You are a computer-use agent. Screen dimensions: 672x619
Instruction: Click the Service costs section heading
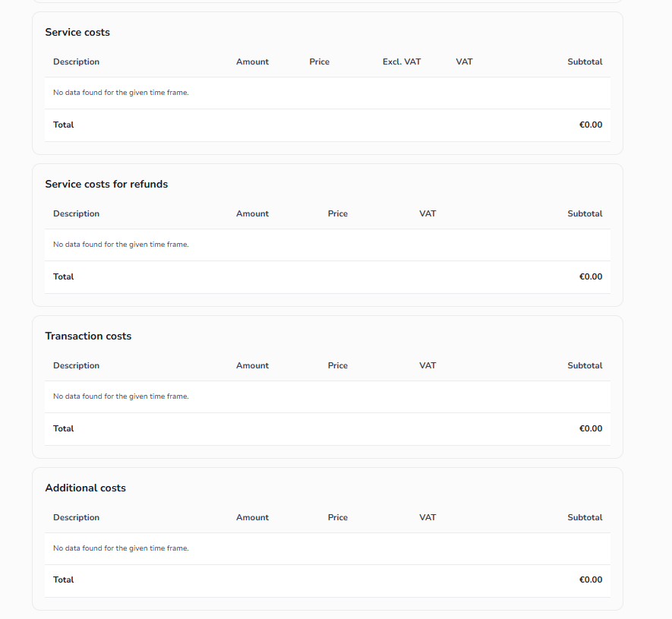click(77, 33)
